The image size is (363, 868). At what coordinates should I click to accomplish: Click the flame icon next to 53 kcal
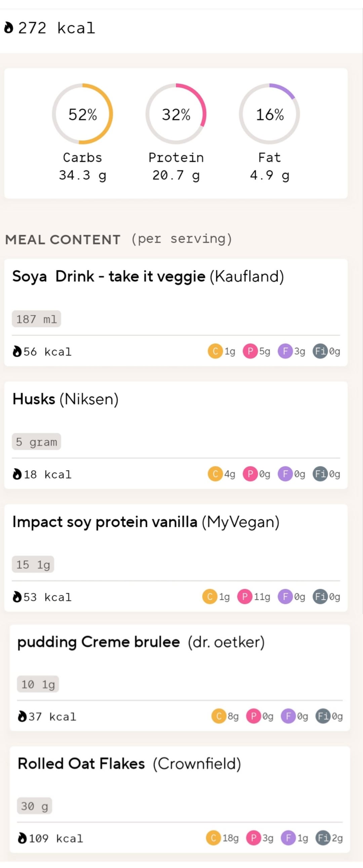pos(17,597)
